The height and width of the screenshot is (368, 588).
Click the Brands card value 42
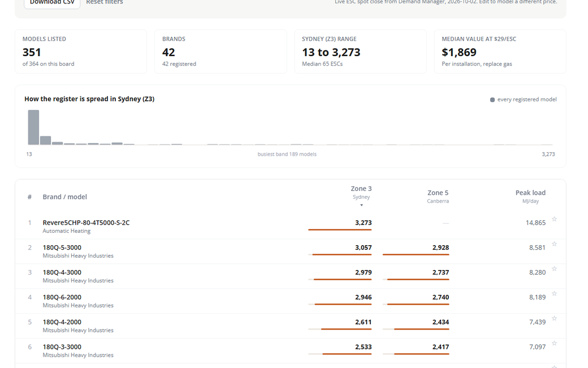(x=168, y=52)
